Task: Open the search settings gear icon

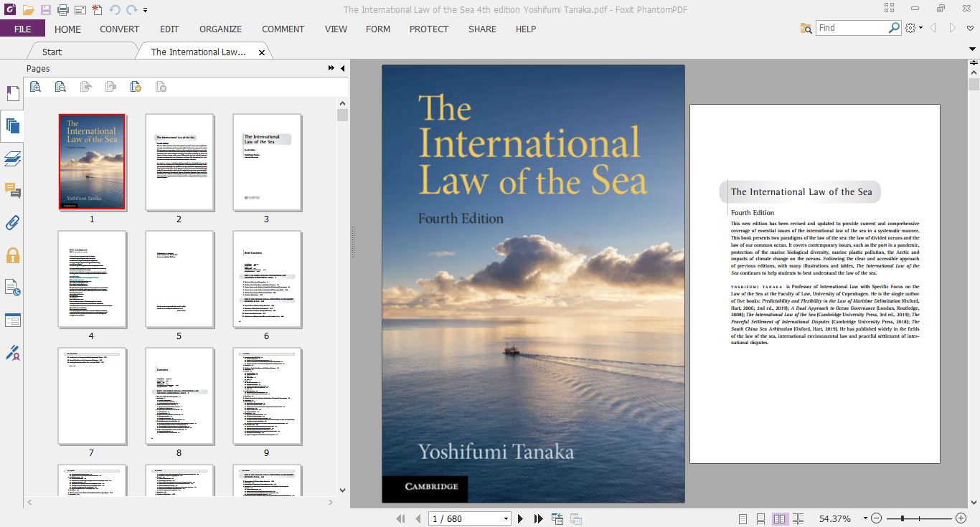Action: point(910,28)
